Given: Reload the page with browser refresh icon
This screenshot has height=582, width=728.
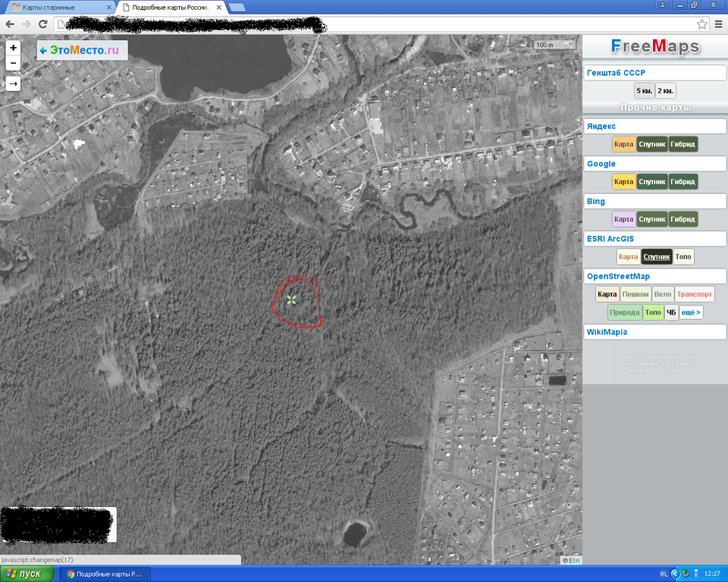Looking at the screenshot, I should click(x=43, y=24).
